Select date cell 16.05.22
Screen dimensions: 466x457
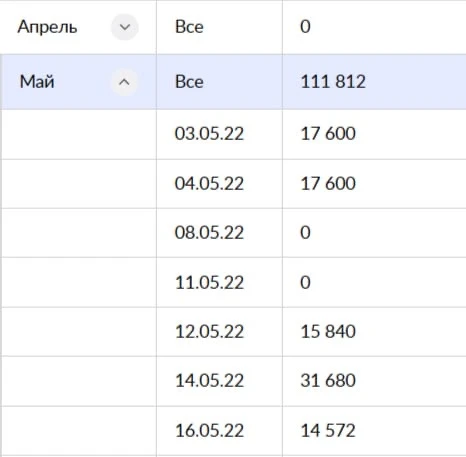pos(209,430)
